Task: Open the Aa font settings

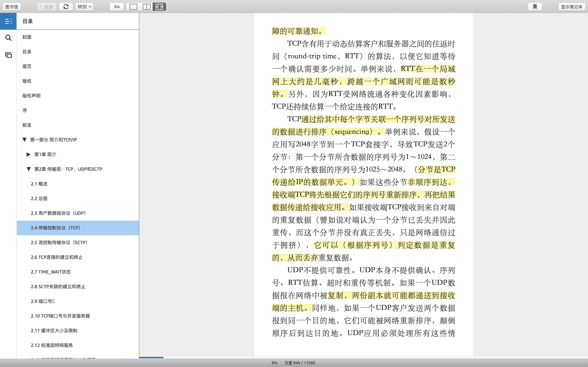Action: point(117,7)
